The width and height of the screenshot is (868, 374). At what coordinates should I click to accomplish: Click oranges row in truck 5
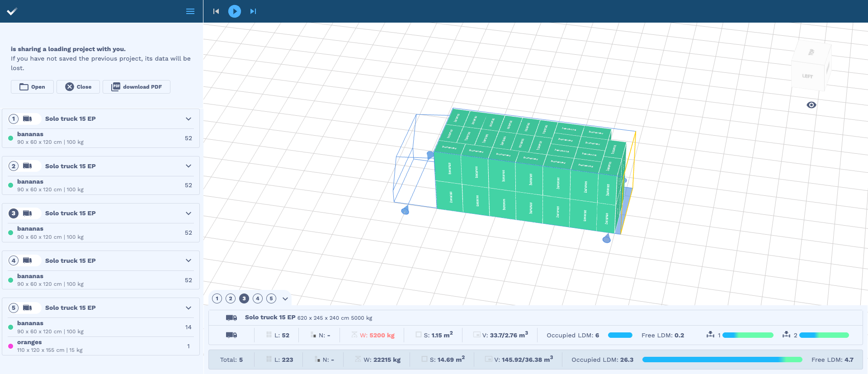(x=101, y=346)
